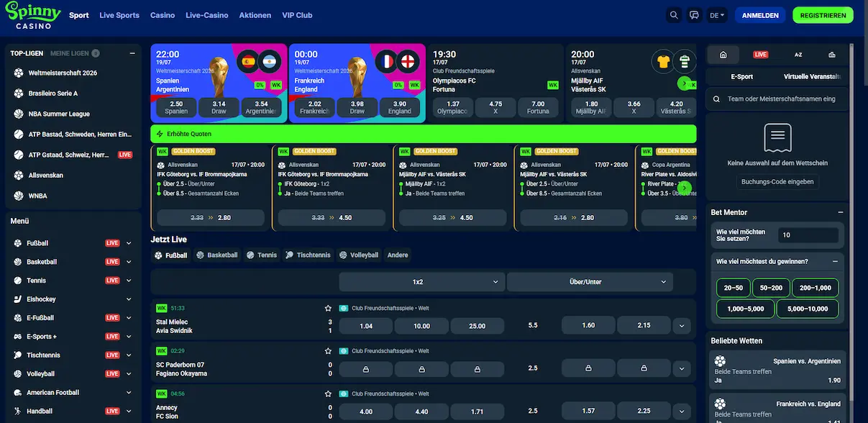
Task: Click the WK badge on Stal Mielec match
Action: coord(162,308)
